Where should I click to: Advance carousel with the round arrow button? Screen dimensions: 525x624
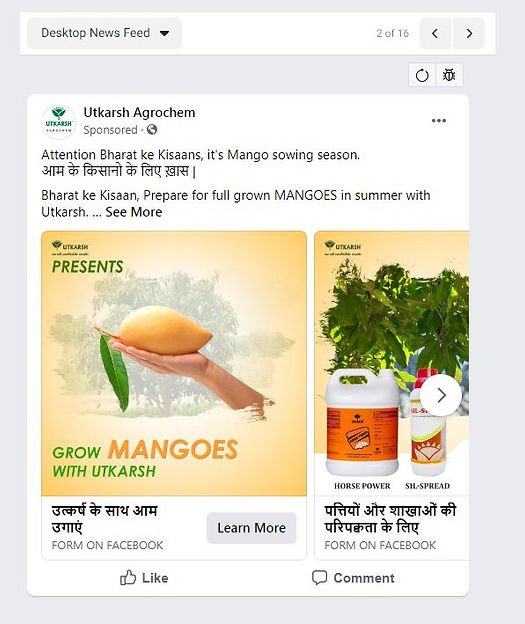coord(441,395)
